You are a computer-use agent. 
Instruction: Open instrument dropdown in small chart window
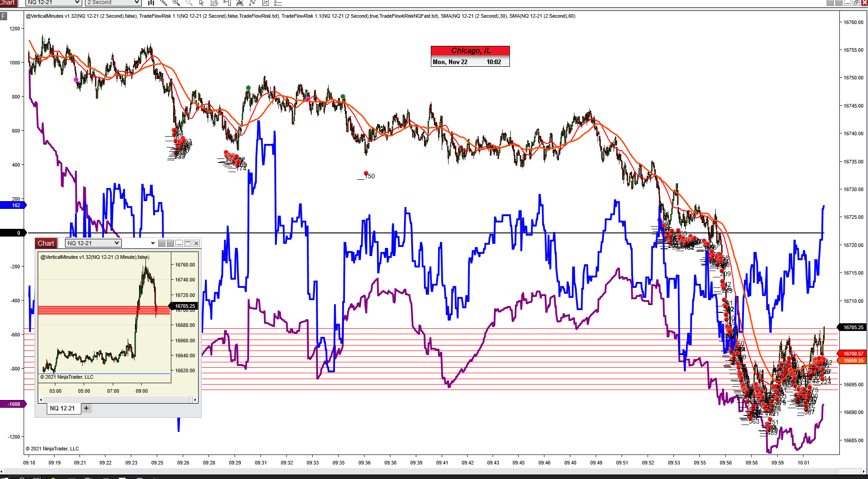[93, 243]
